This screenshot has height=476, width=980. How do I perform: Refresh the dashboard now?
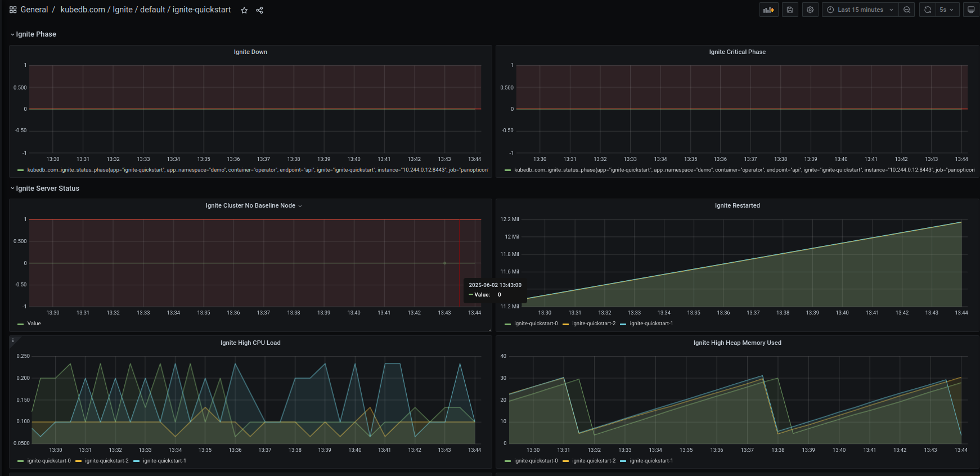[x=928, y=10]
